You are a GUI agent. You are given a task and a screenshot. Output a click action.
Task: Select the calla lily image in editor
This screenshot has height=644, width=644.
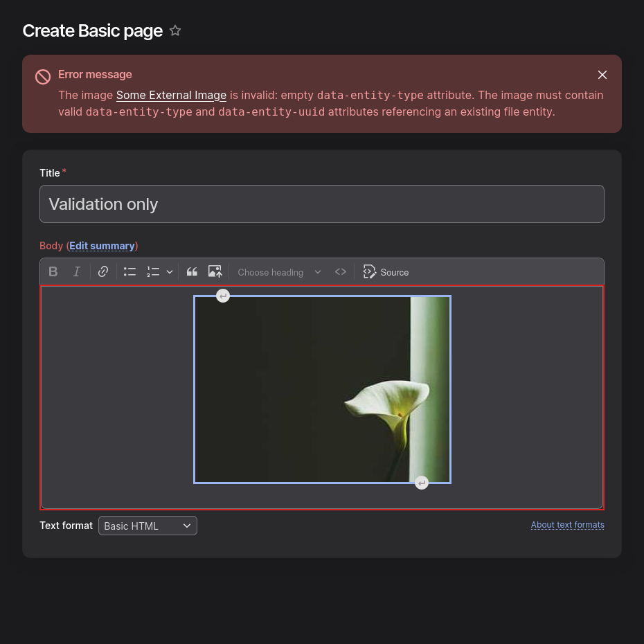pos(323,389)
